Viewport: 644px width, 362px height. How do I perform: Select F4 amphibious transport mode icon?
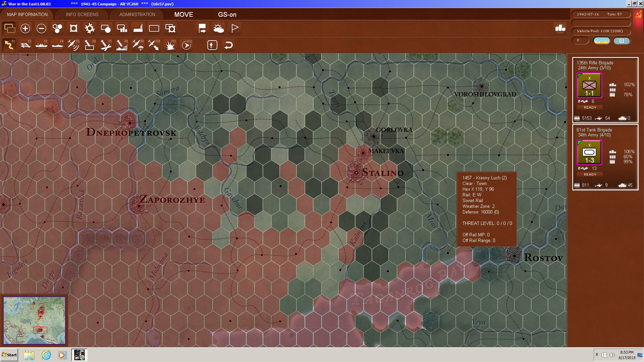[57, 45]
